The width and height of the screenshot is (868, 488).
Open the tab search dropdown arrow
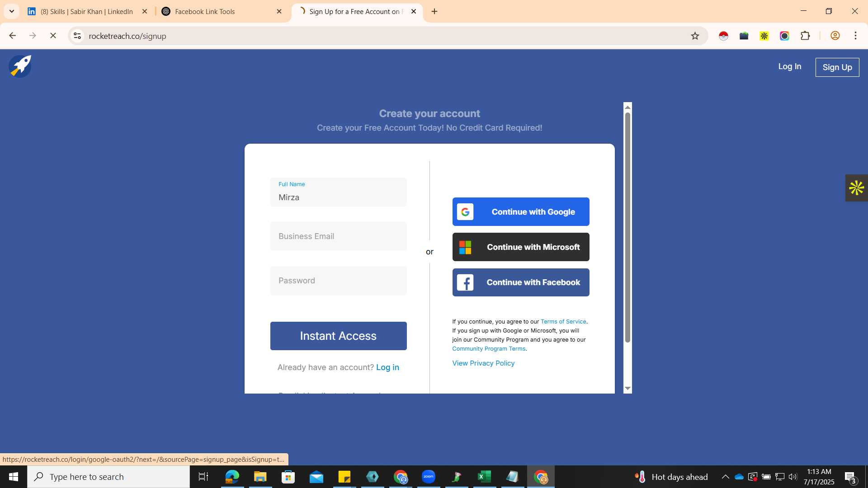(12, 11)
